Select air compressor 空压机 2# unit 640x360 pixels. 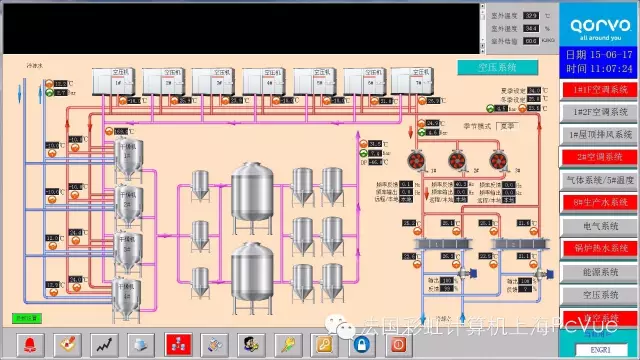[x=163, y=81]
